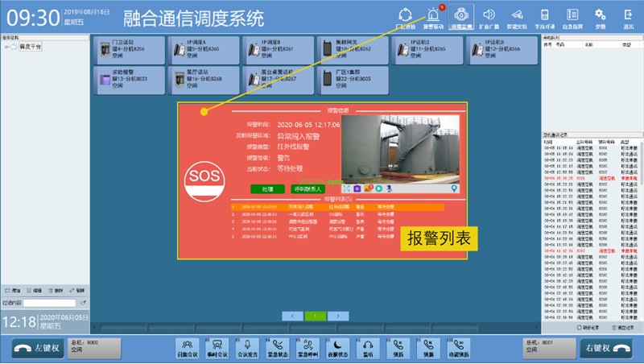Toggle 夜服状态 night service mode

(x=336, y=348)
